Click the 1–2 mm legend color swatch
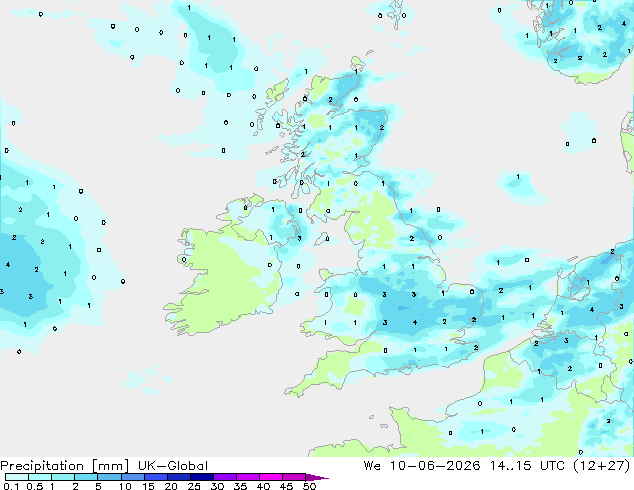The image size is (634, 490). (x=63, y=477)
